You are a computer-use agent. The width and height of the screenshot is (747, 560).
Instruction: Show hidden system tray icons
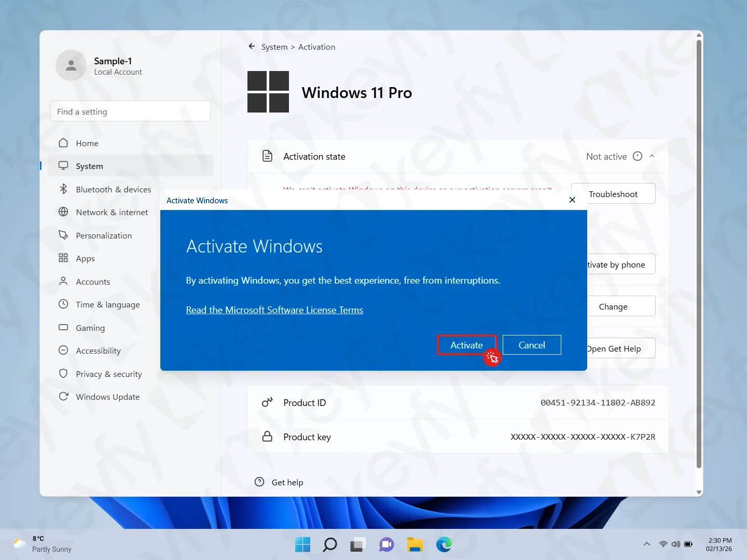coord(646,544)
